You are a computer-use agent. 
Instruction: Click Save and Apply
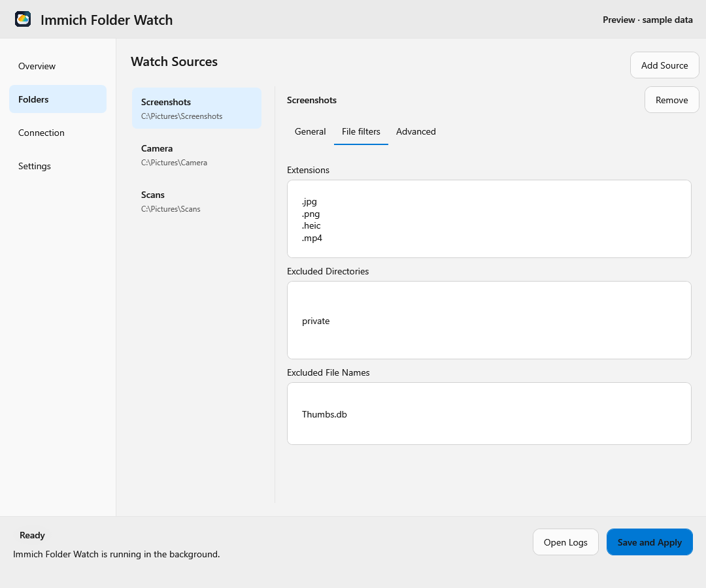(650, 542)
